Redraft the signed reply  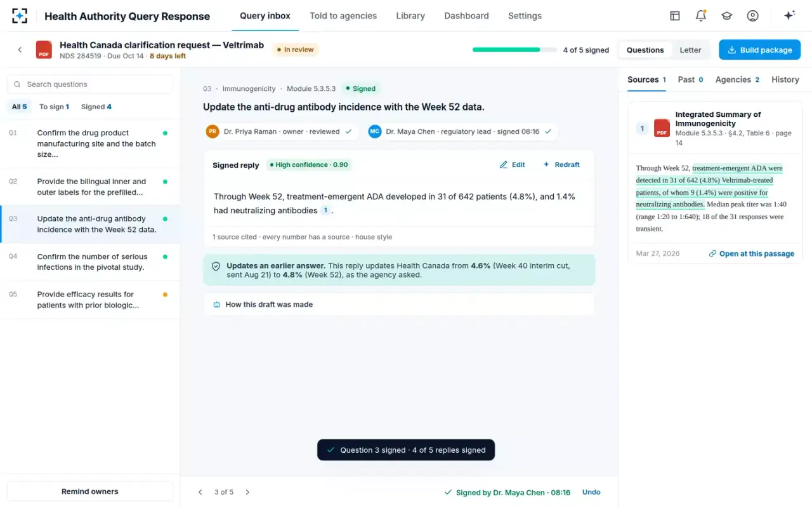click(561, 164)
